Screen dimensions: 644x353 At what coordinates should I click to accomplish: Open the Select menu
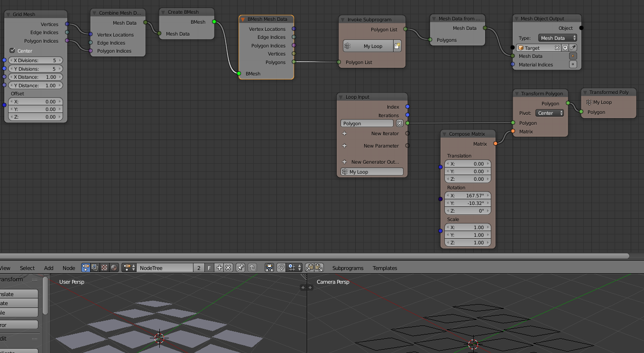coord(27,268)
